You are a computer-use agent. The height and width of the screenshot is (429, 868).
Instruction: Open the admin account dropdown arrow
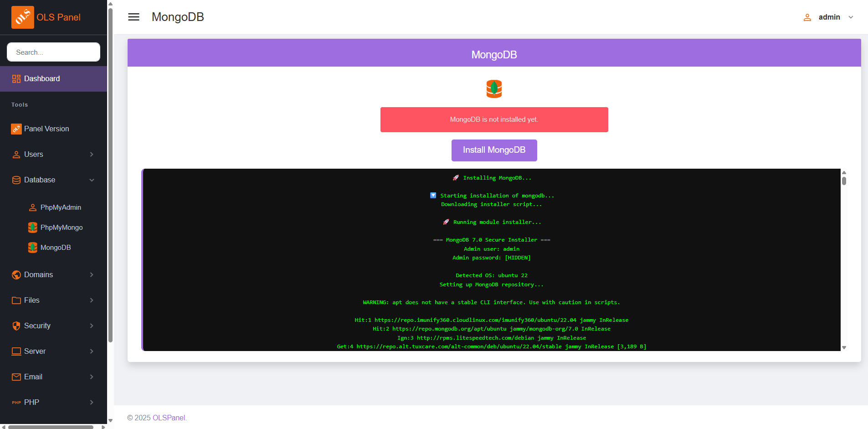[851, 17]
